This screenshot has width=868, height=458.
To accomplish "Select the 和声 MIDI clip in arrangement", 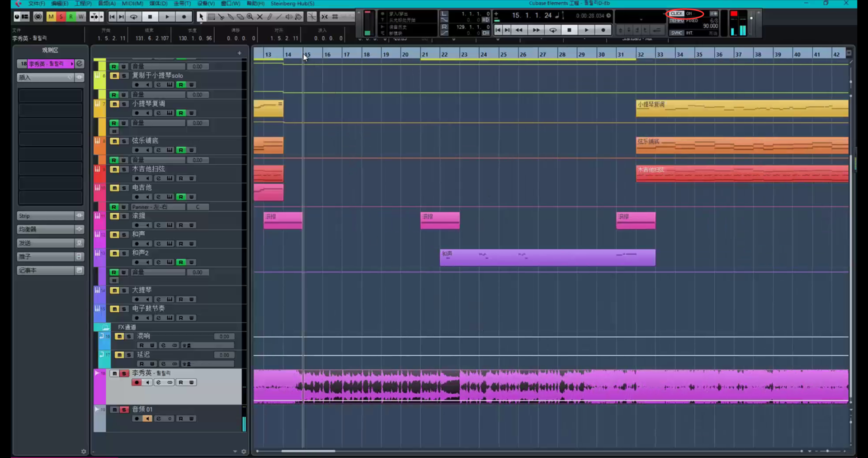I will click(547, 258).
